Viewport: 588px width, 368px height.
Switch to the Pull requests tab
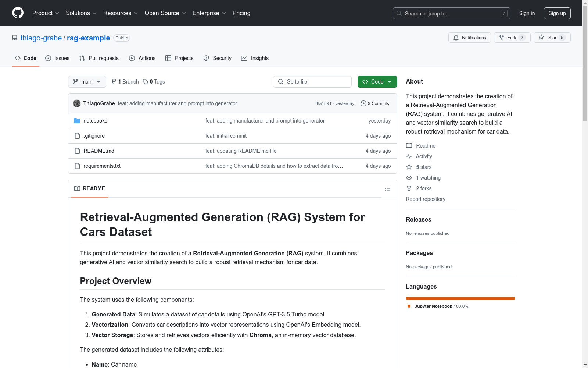(99, 58)
